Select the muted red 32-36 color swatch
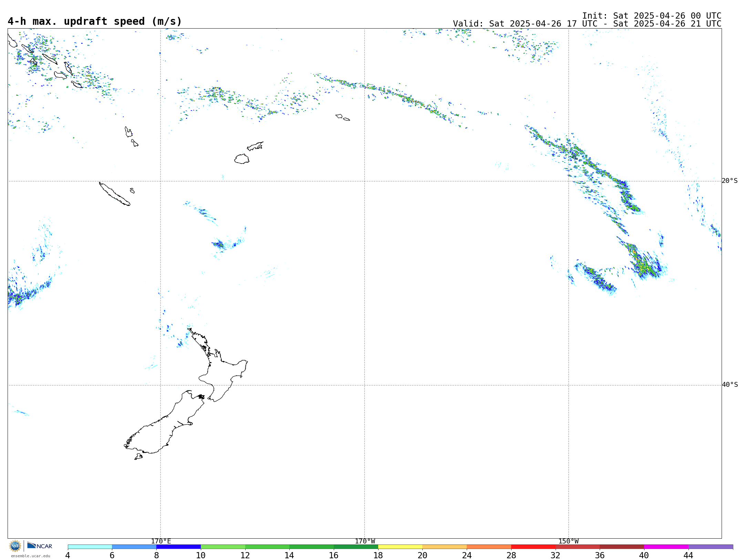The width and height of the screenshot is (744, 560). 578,547
